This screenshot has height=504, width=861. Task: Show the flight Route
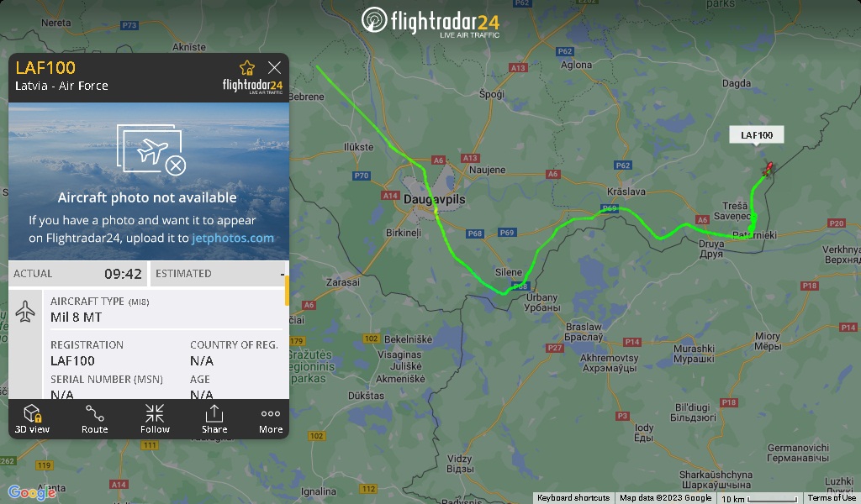click(94, 419)
